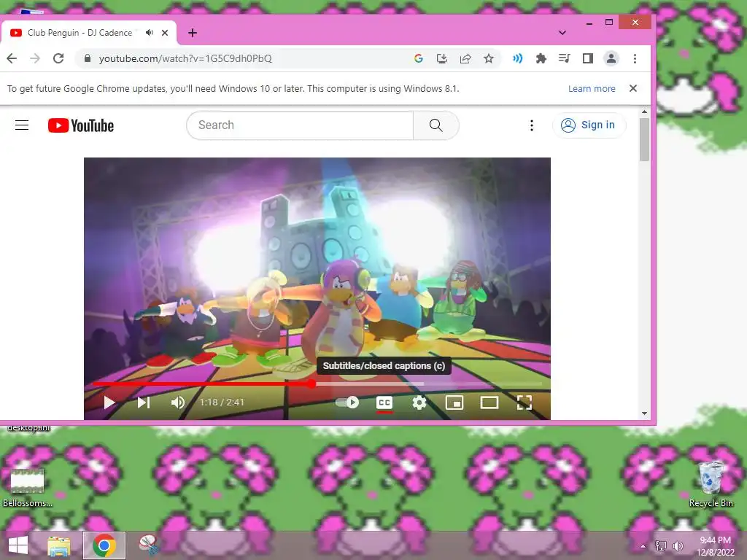The height and width of the screenshot is (560, 747).
Task: Open File Explorer from taskbar
Action: pos(58,545)
